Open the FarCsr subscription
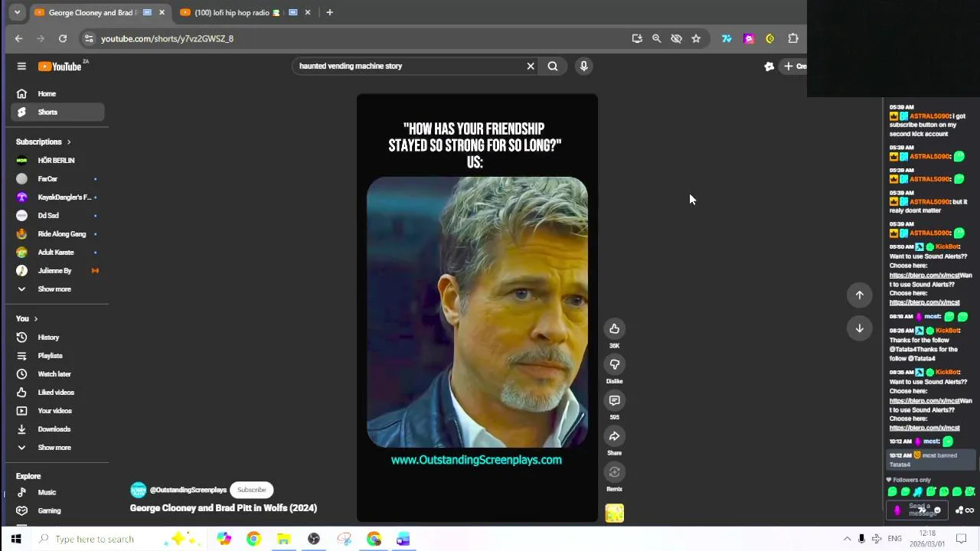The width and height of the screenshot is (980, 551). (x=57, y=179)
